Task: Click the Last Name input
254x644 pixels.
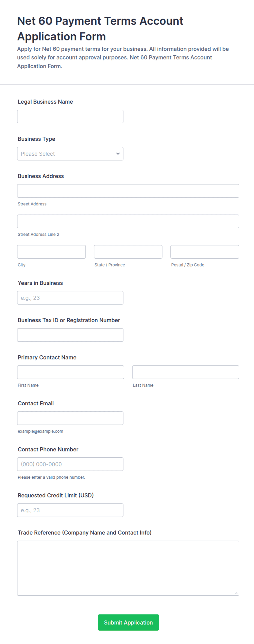Action: pos(186,372)
